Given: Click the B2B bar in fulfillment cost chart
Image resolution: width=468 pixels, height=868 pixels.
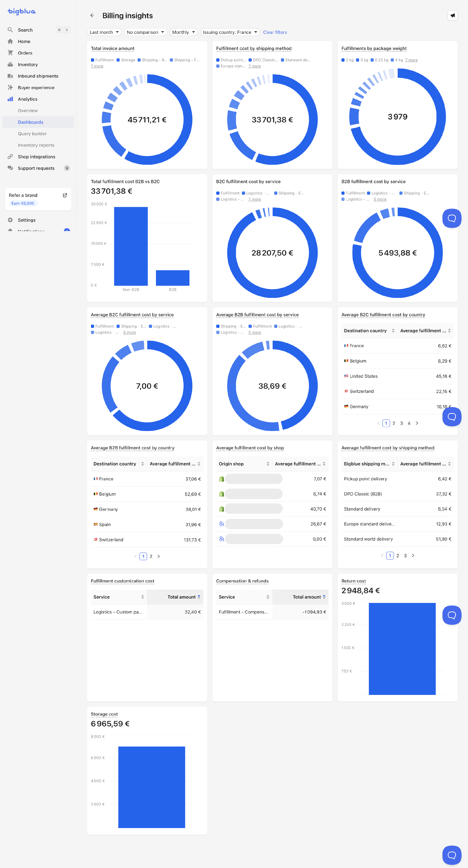Looking at the screenshot, I should [x=173, y=278].
